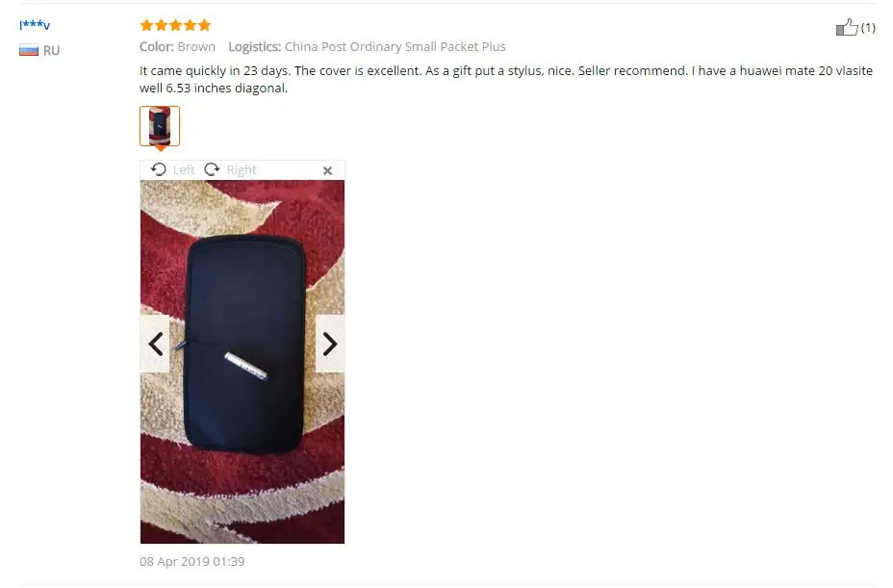
Task: Click the thumbs-up helpful icon
Action: click(x=846, y=27)
